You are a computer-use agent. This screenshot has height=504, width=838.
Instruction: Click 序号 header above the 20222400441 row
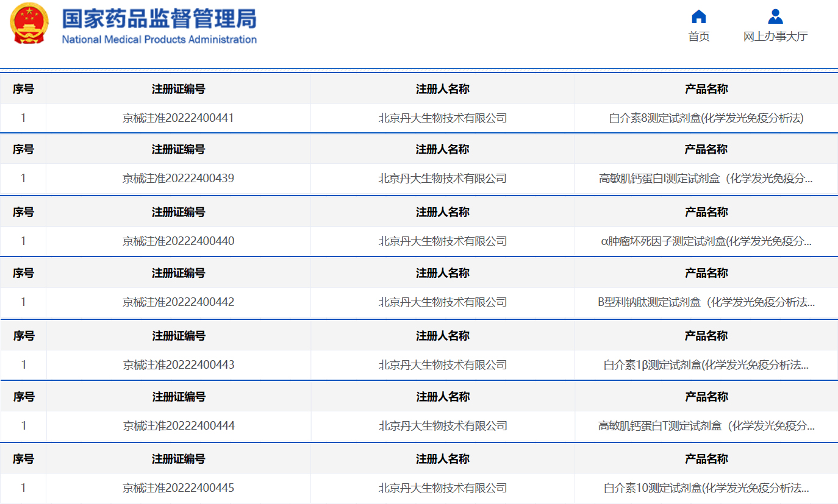tap(23, 89)
